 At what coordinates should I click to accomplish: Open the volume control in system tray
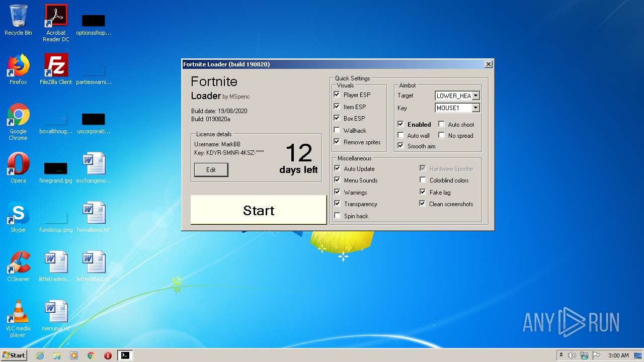572,355
